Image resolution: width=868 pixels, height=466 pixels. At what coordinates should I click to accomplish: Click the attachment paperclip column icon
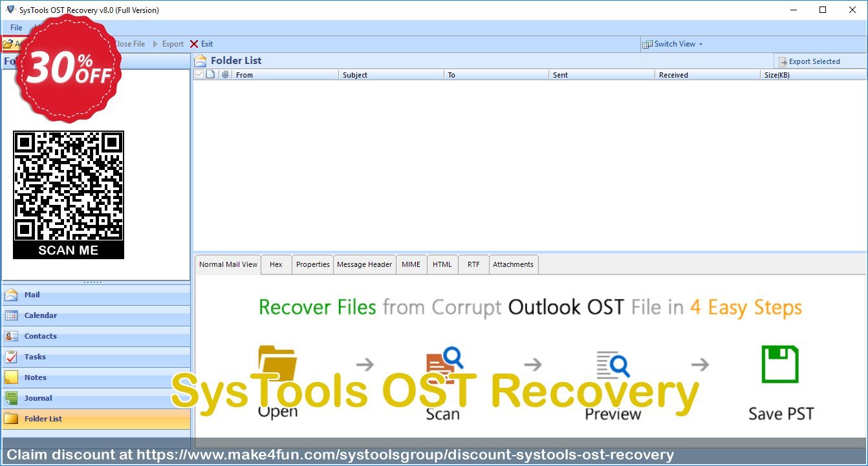[x=225, y=74]
